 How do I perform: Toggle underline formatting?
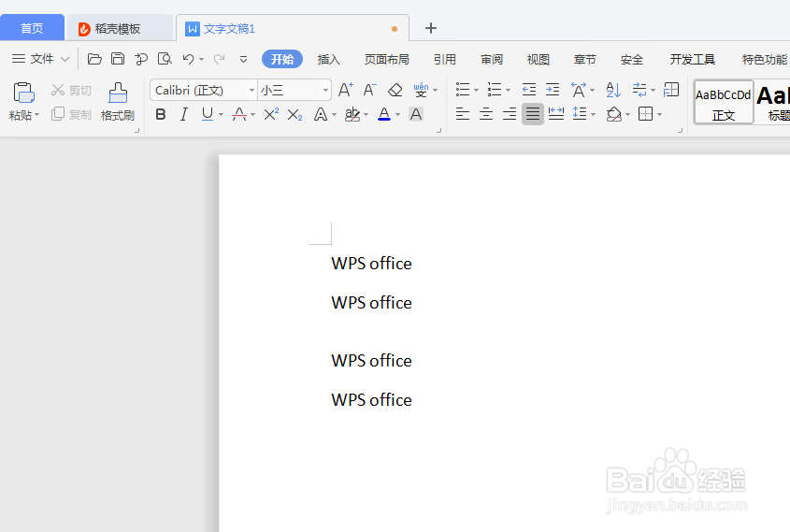(x=207, y=114)
